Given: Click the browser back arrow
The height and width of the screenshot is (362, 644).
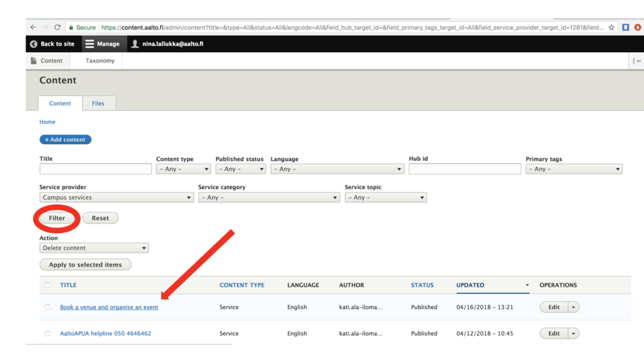Looking at the screenshot, I should point(33,28).
